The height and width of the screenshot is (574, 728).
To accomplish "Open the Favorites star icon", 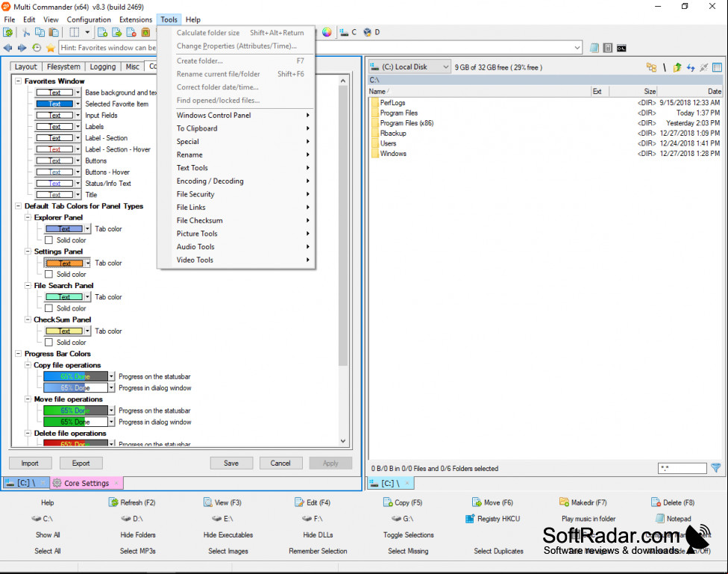I will pos(51,48).
